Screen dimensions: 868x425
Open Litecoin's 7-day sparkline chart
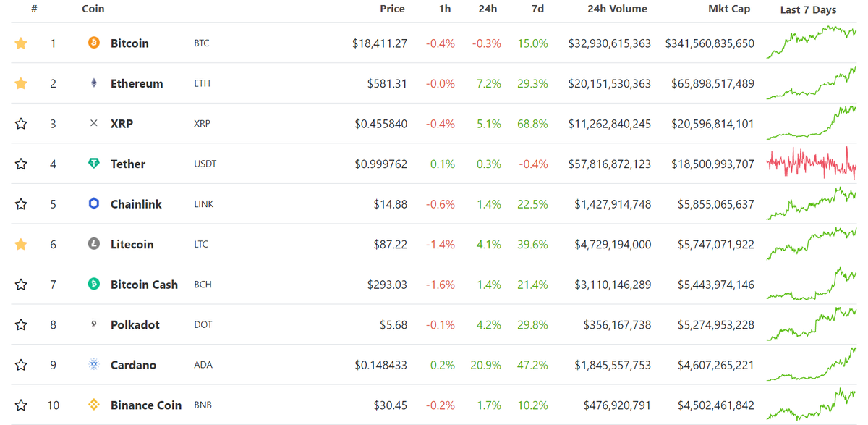click(x=811, y=243)
